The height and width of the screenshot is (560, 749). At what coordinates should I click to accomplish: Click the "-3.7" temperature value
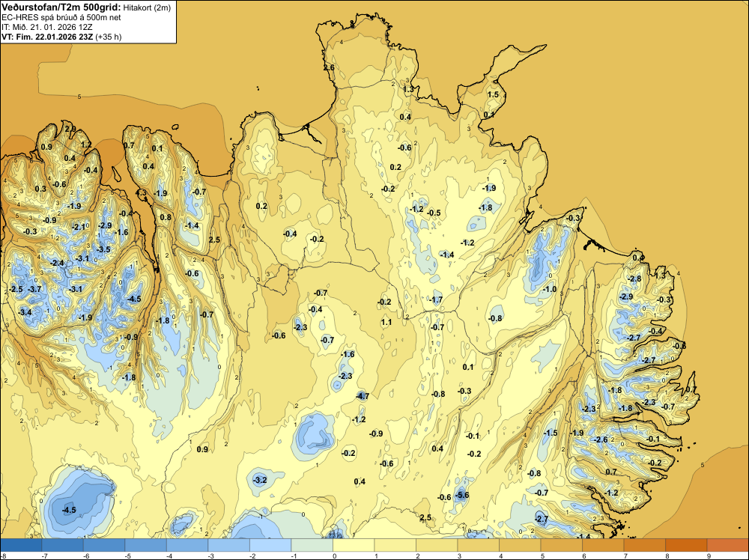(x=34, y=289)
